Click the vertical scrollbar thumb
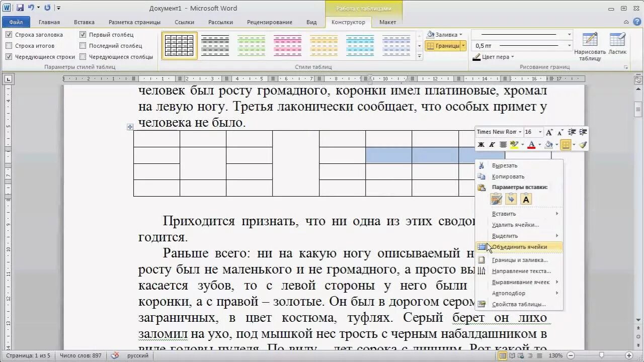This screenshot has height=362, width=644. pyautogui.click(x=638, y=109)
